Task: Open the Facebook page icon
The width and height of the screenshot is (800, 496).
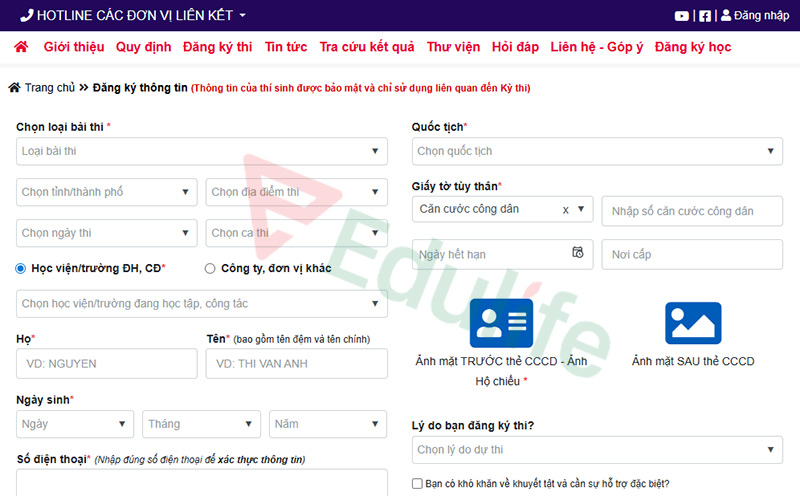Action: (705, 16)
